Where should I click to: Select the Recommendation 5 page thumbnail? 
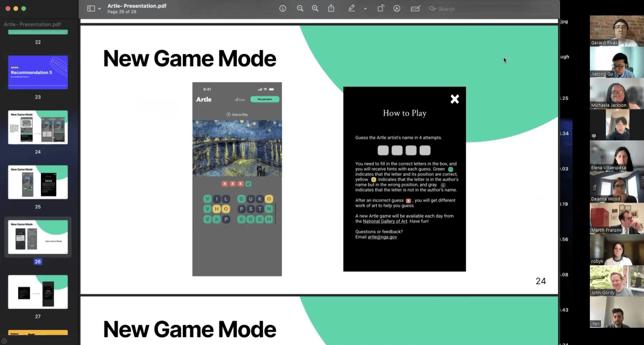click(x=38, y=72)
